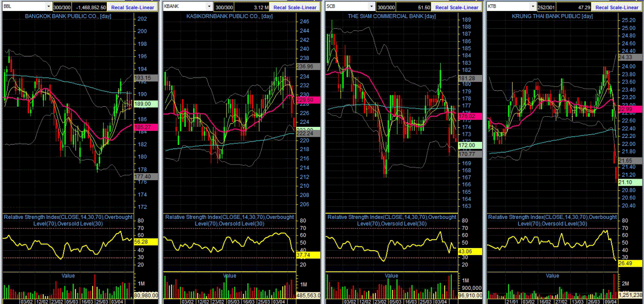Toggle Scale-Linear on the KTB chart
644x304 pixels.
click(625, 8)
